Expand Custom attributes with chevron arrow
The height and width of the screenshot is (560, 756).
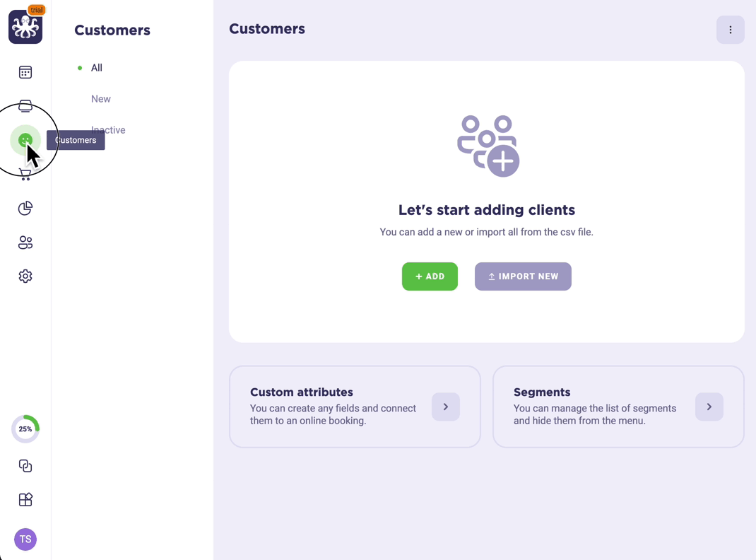[x=446, y=407]
